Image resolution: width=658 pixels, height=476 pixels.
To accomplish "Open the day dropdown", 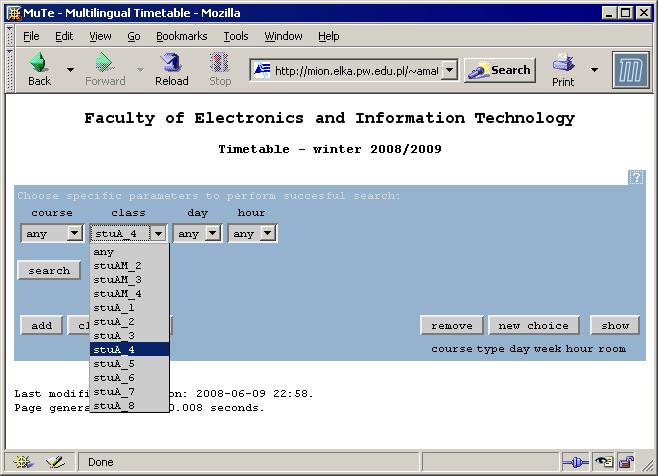I will pyautogui.click(x=197, y=233).
